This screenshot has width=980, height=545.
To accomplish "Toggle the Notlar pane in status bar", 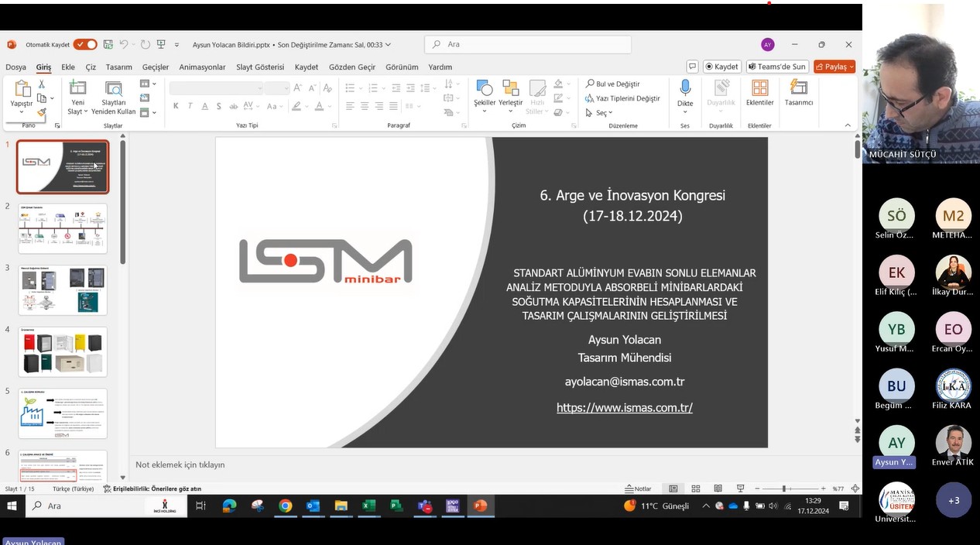I will tap(639, 488).
